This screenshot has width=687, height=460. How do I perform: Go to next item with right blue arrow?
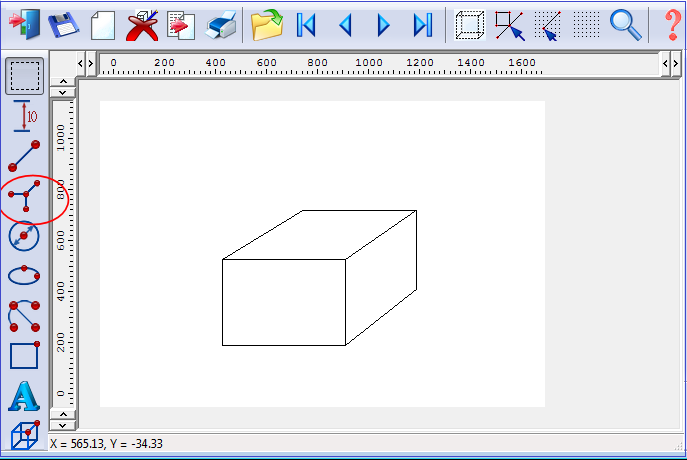383,25
